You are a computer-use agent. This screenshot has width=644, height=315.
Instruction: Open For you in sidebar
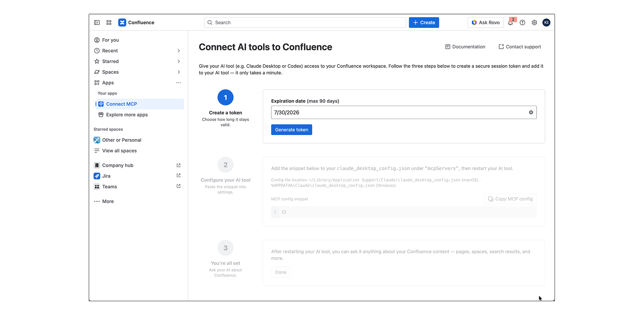[x=110, y=40]
